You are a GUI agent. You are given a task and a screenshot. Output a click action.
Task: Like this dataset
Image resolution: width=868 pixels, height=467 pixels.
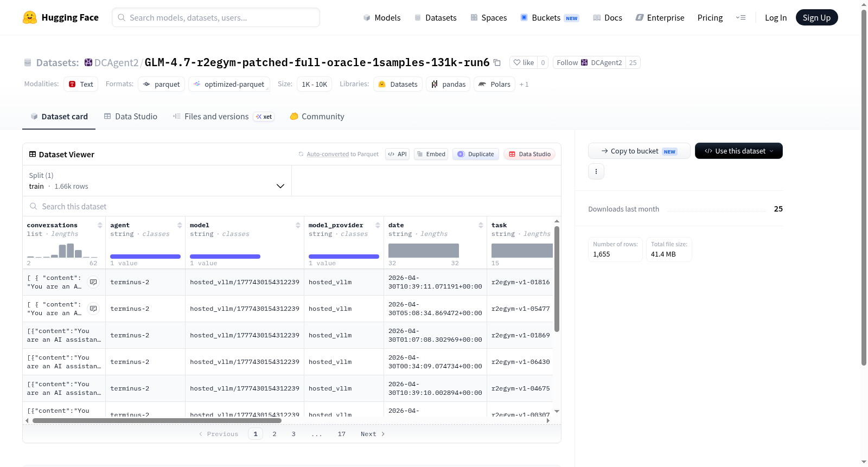point(524,62)
